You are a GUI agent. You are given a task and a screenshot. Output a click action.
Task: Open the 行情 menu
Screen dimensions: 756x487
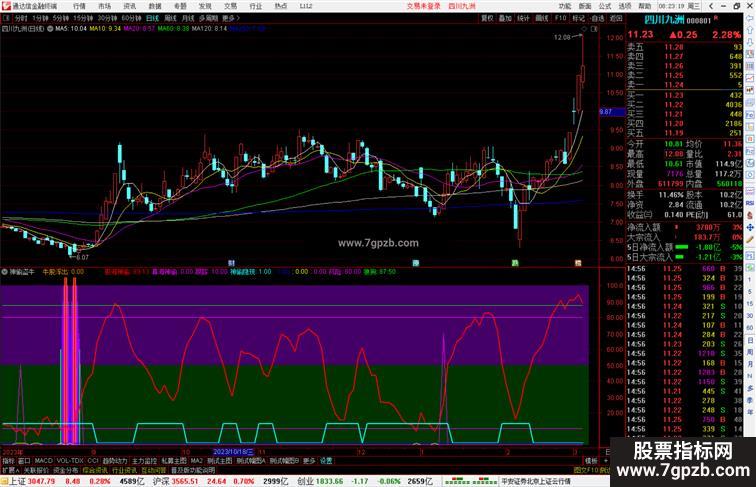[x=79, y=6]
